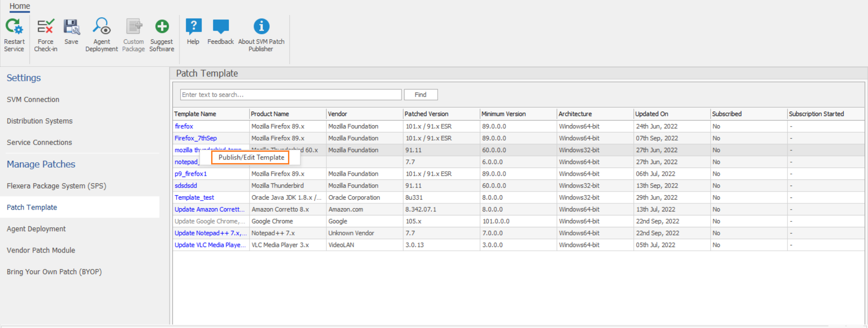868x328 pixels.
Task: Click the Save toolbar icon
Action: 71,27
